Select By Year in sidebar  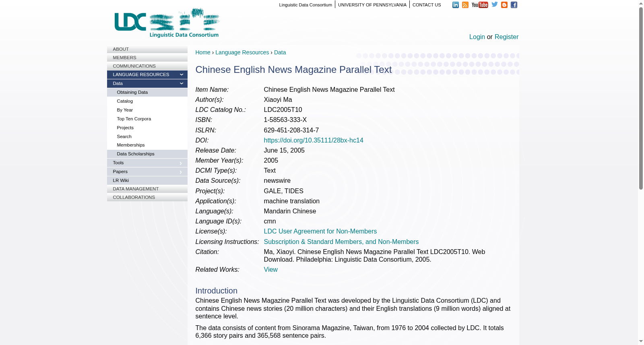(x=147, y=110)
